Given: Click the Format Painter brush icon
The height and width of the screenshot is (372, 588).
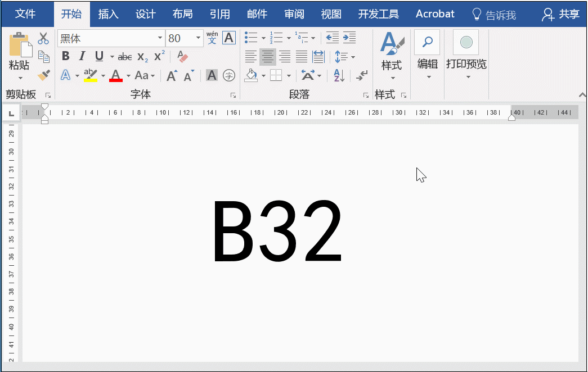Looking at the screenshot, I should 43,75.
